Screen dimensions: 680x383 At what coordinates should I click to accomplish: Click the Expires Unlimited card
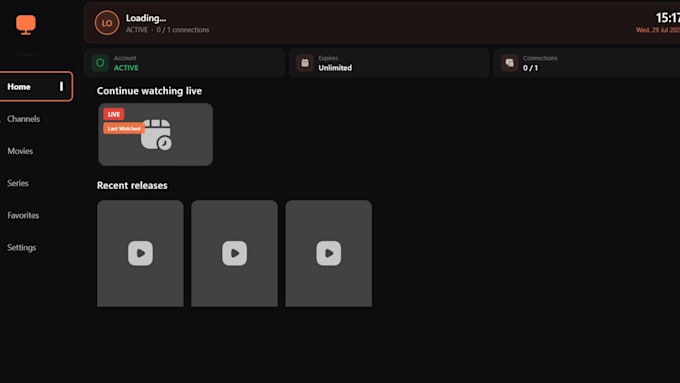(x=389, y=63)
